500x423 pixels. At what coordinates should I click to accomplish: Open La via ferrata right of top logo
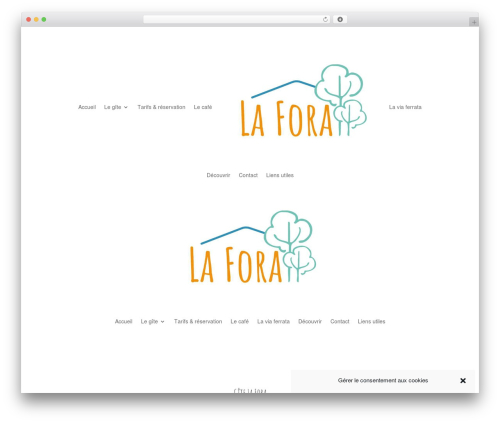tap(405, 107)
